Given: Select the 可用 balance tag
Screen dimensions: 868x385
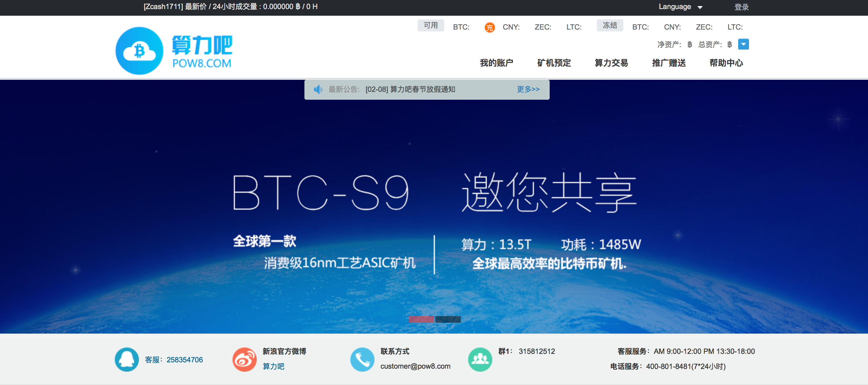Looking at the screenshot, I should click(x=431, y=26).
